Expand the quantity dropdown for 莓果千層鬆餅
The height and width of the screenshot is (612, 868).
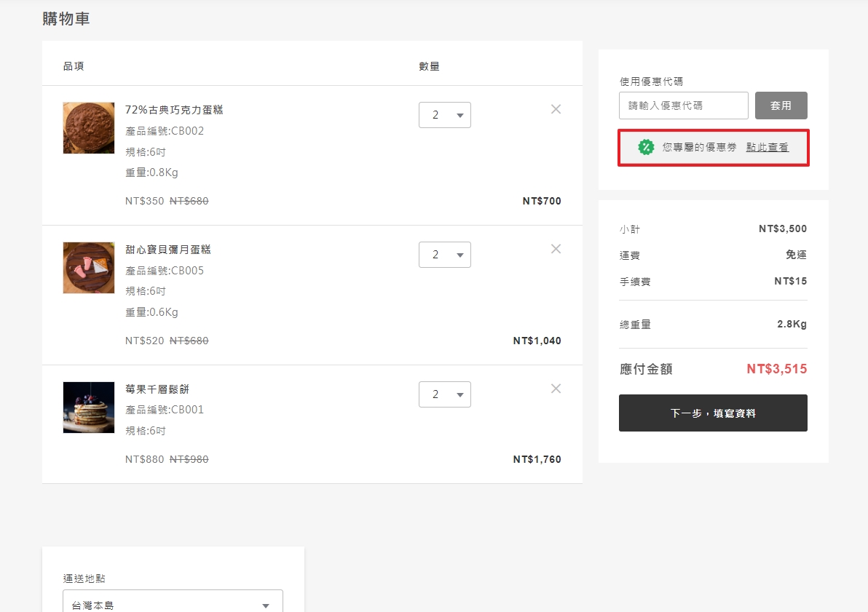coord(445,394)
